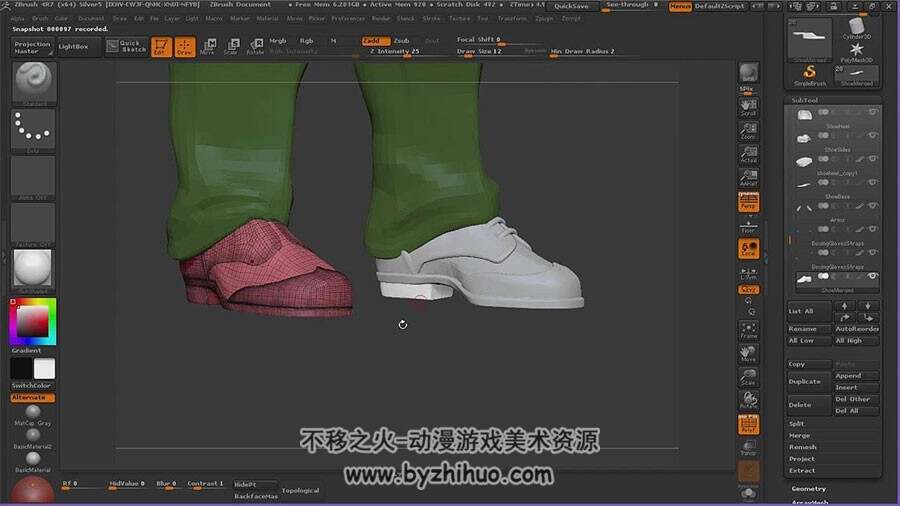This screenshot has width=900, height=506.
Task: Move subtool up with up arrow
Action: click(x=844, y=306)
